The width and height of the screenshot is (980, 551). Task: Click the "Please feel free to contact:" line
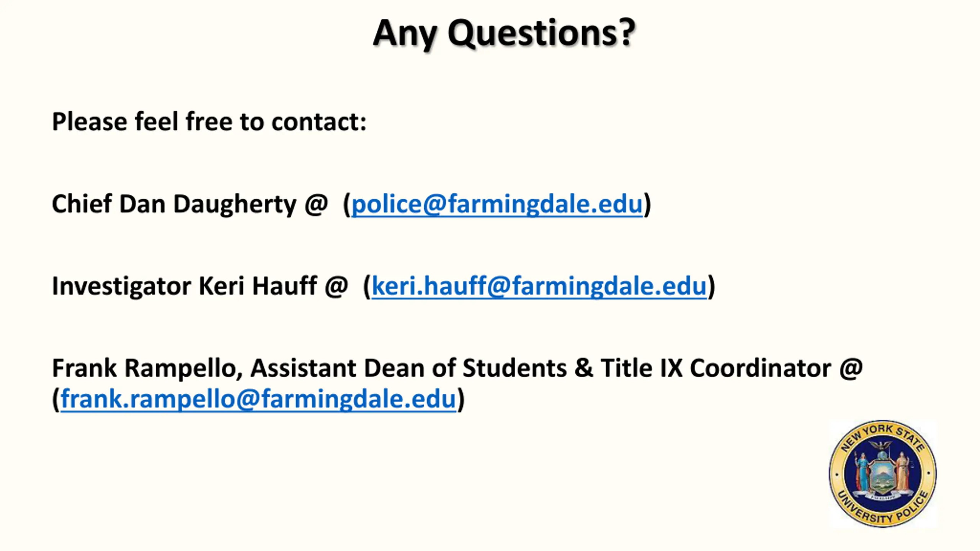click(x=209, y=122)
